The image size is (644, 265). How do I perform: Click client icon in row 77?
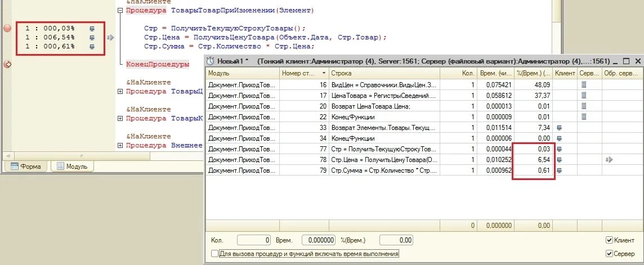[559, 149]
